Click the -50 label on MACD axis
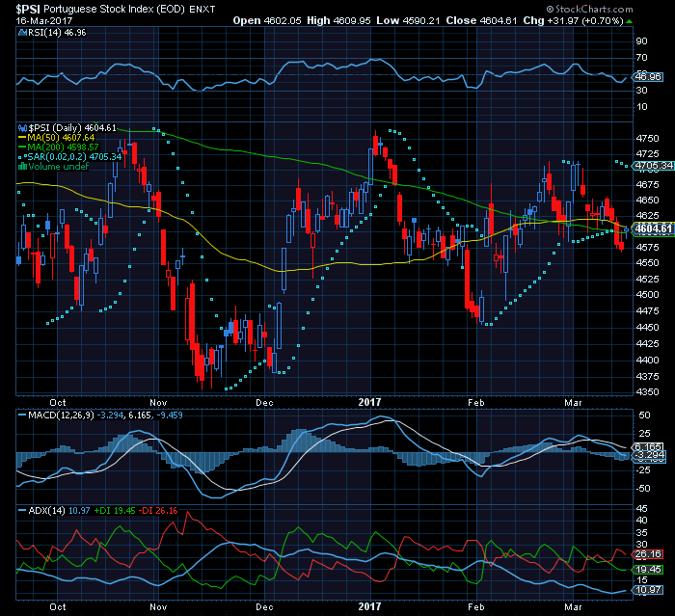 pos(644,489)
